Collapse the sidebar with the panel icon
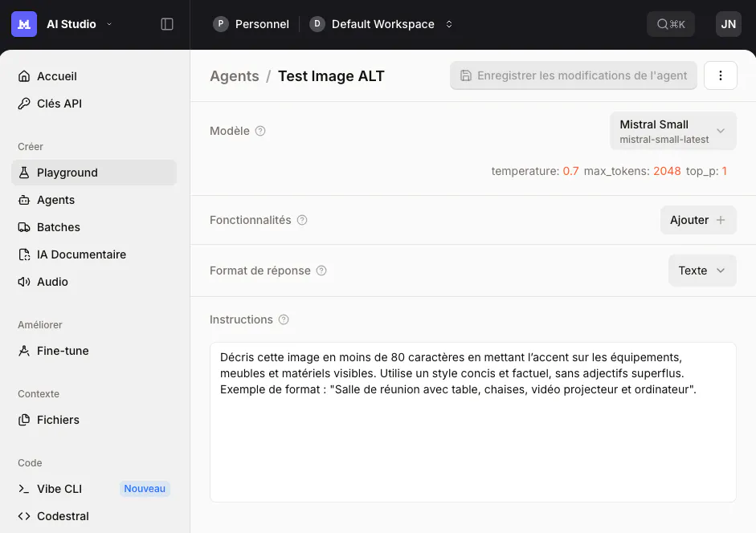The height and width of the screenshot is (533, 756). click(x=166, y=24)
